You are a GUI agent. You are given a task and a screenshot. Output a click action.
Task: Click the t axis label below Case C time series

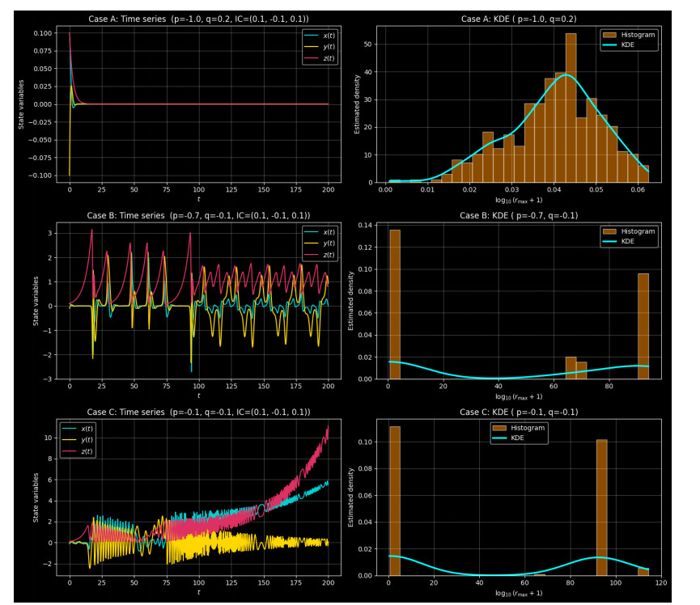(x=197, y=593)
